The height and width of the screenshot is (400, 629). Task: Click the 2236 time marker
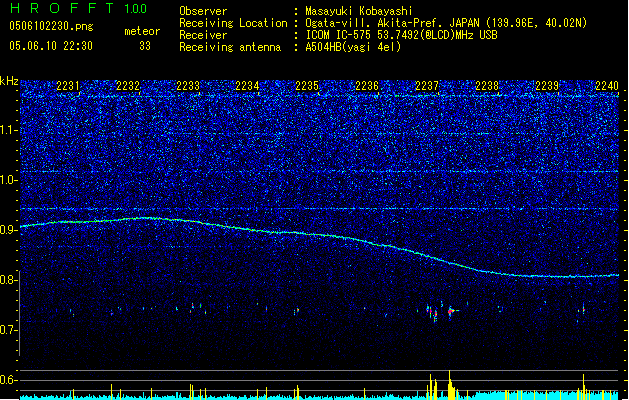367,86
